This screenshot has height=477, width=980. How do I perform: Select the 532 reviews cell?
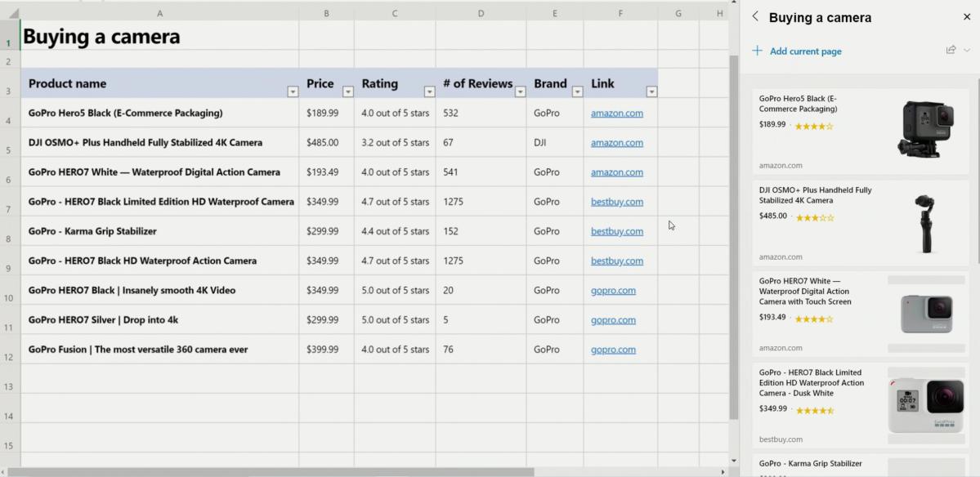481,113
